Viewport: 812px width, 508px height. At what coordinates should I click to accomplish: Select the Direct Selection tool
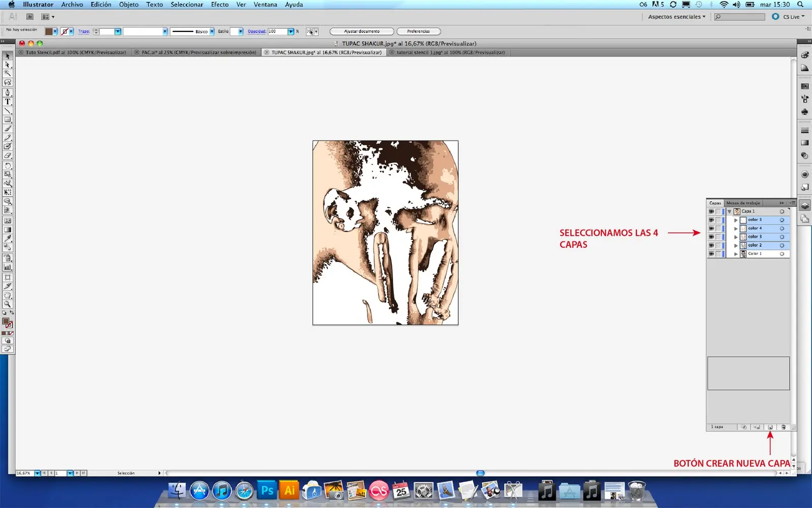[8, 65]
